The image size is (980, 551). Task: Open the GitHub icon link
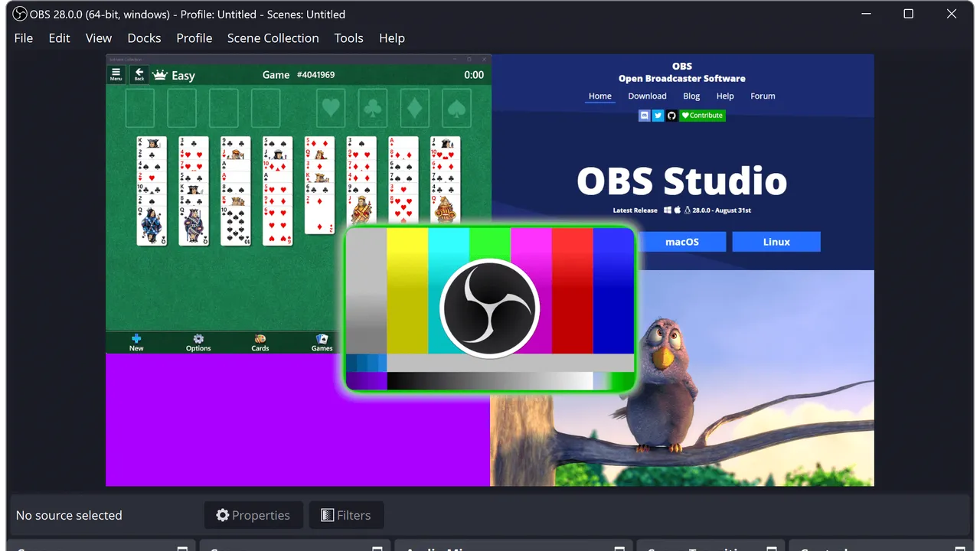click(x=672, y=116)
